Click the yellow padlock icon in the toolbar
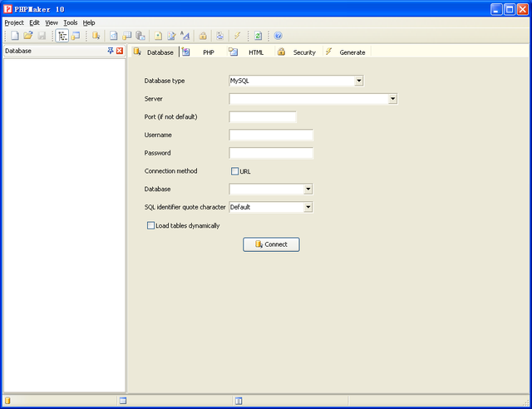 tap(202, 36)
